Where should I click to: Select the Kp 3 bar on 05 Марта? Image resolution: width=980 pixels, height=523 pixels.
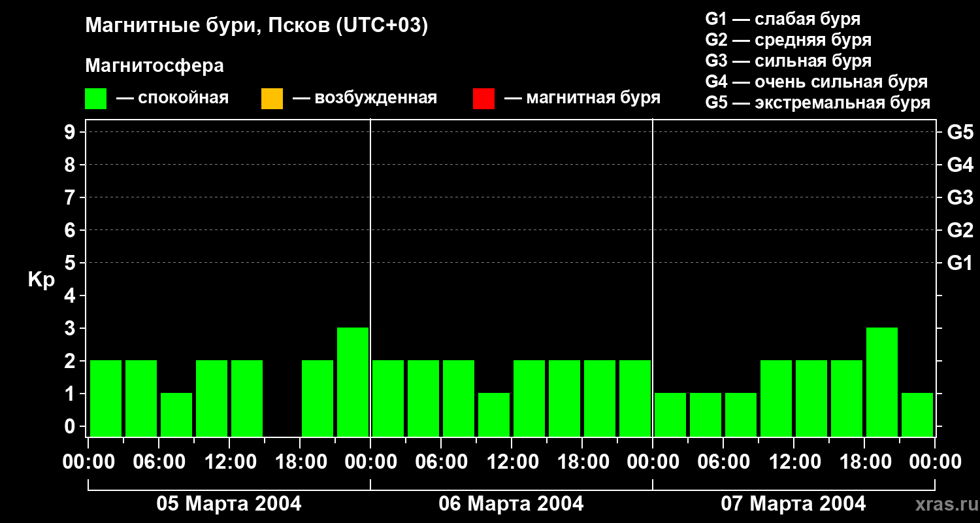pos(353,382)
